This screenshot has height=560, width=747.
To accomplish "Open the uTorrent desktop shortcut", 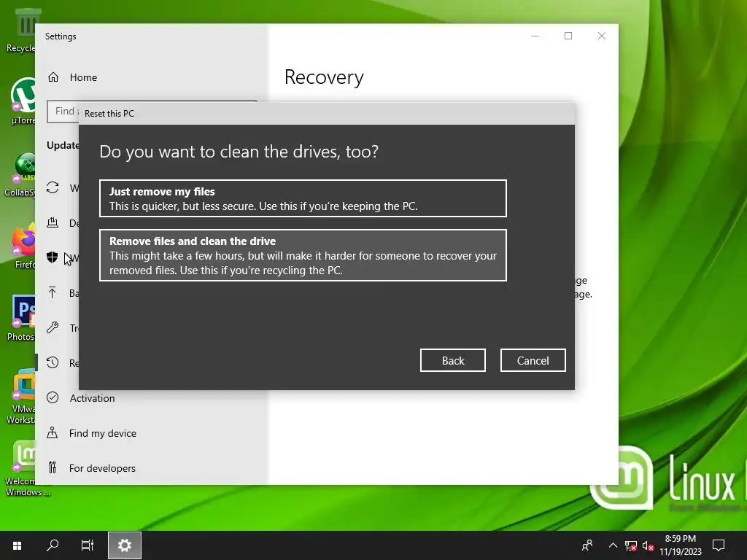I will (23, 101).
